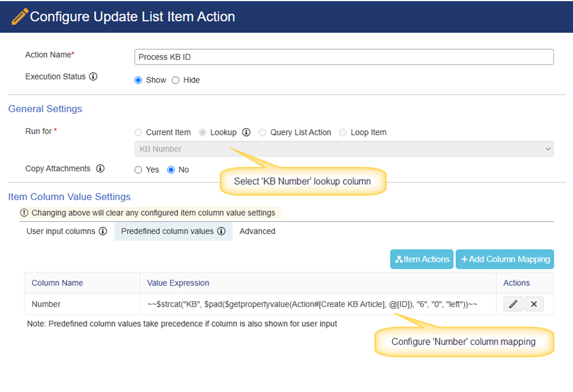Switch to the Advanced tab
The image size is (573, 392).
coord(257,231)
